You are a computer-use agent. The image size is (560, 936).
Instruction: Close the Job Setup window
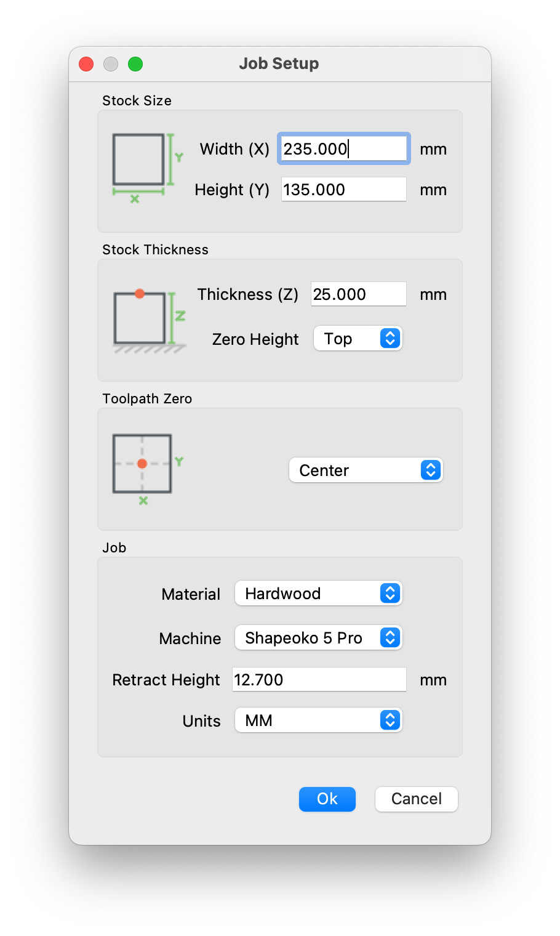[x=86, y=64]
